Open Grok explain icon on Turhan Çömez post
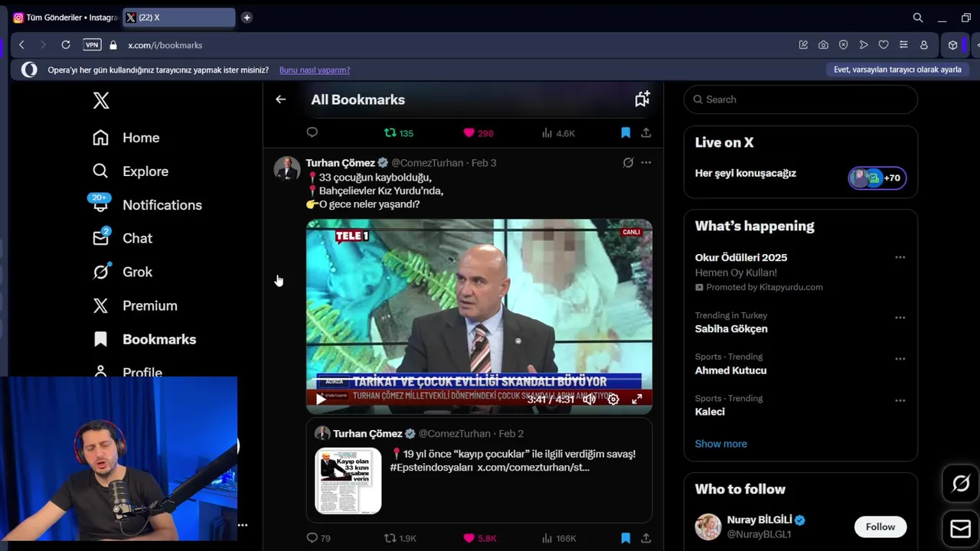 [x=628, y=163]
